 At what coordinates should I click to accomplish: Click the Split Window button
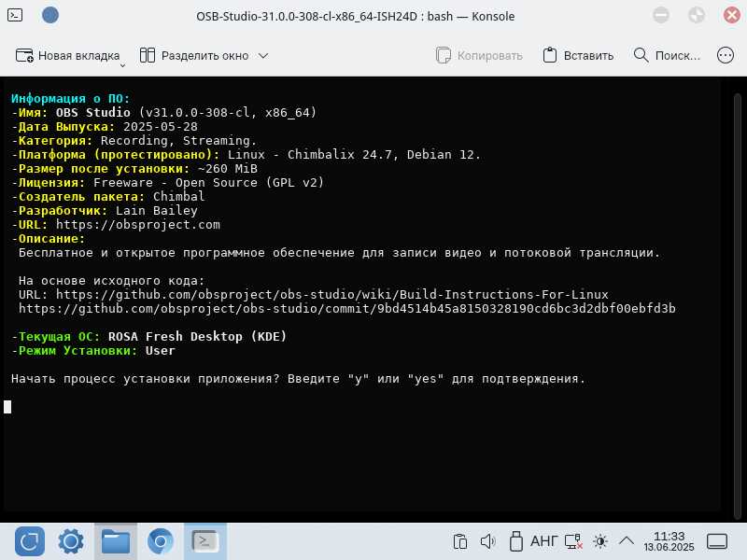(x=194, y=56)
